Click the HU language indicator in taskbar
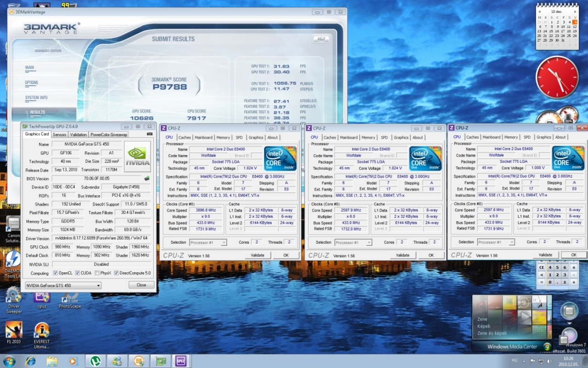The height and width of the screenshot is (368, 588). [514, 361]
